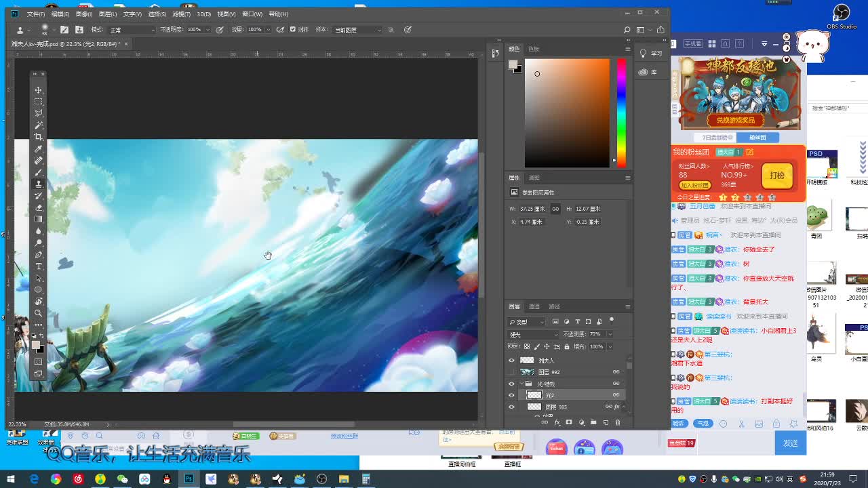
Task: Click foreground color swatch in Color panel
Action: click(x=513, y=64)
